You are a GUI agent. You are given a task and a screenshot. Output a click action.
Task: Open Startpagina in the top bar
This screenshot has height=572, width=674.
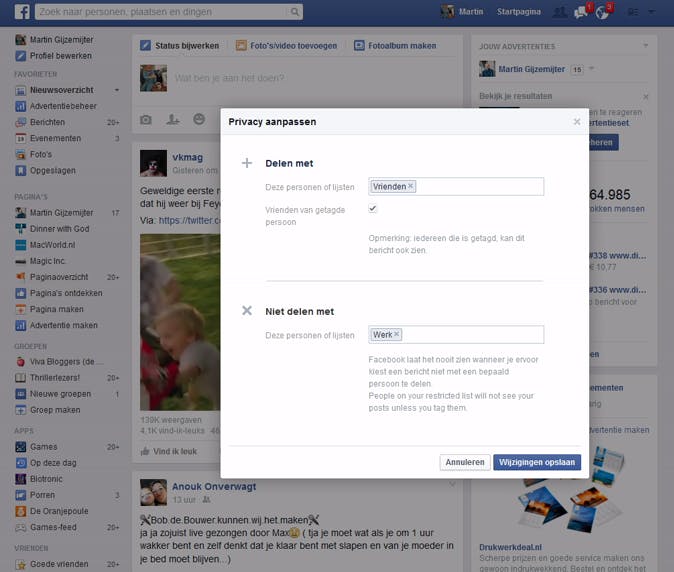(x=519, y=12)
